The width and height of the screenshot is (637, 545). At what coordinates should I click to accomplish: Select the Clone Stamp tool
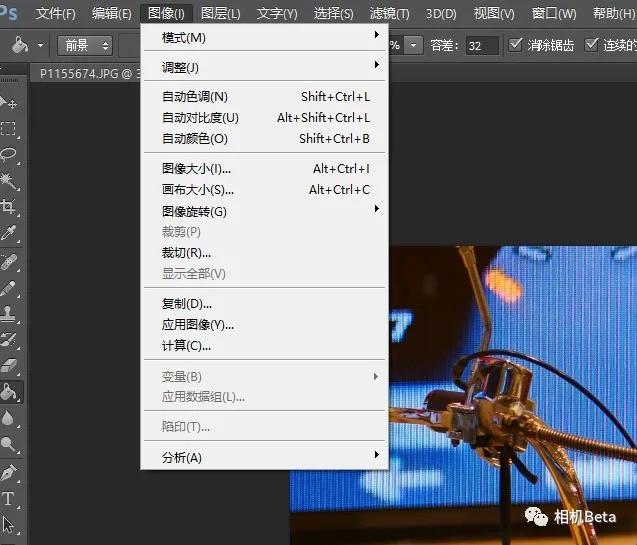pos(9,314)
